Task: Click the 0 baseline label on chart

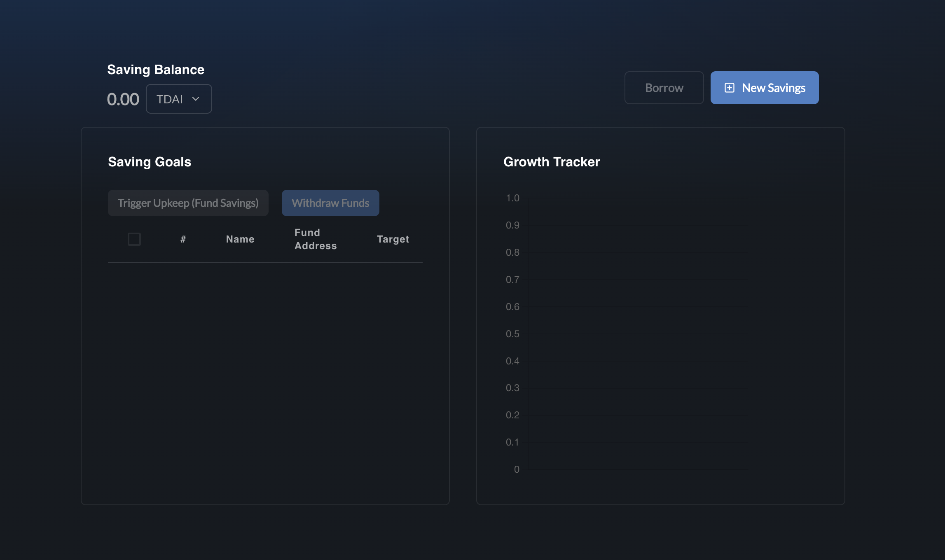Action: [x=517, y=469]
